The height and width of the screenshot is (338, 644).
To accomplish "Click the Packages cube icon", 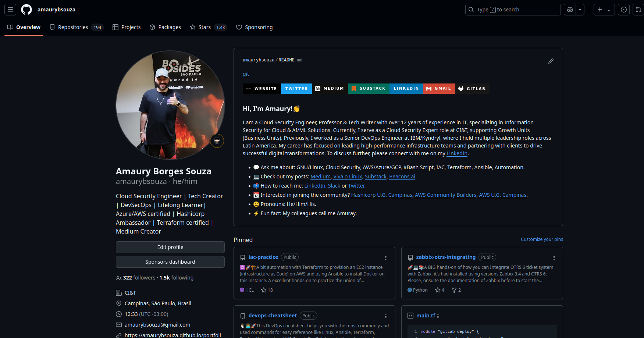I will (x=152, y=27).
